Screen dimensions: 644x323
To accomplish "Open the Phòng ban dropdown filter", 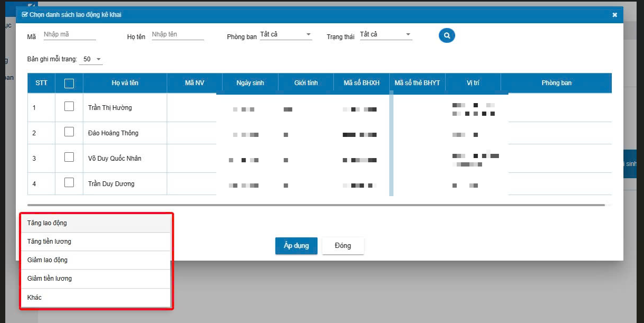I will (x=286, y=35).
